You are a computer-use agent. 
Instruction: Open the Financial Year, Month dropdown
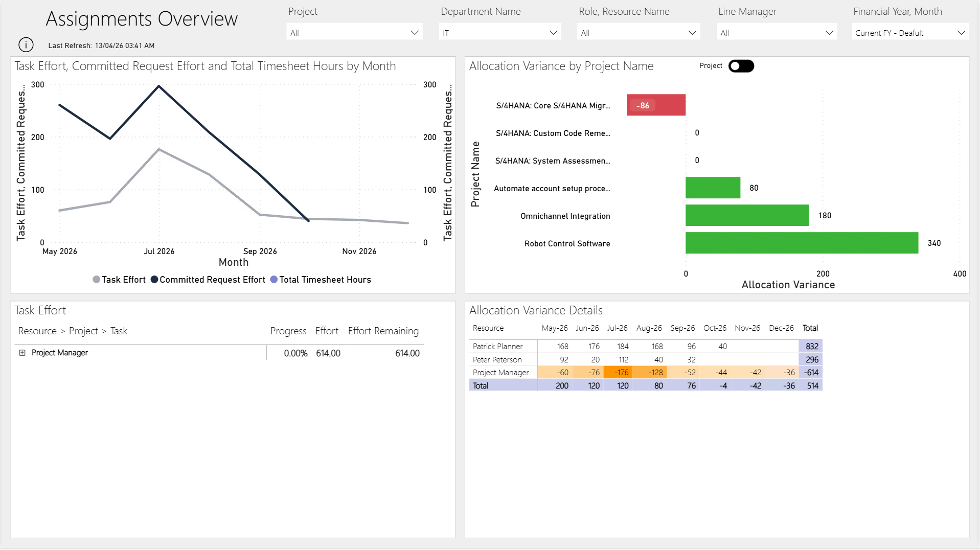click(909, 33)
